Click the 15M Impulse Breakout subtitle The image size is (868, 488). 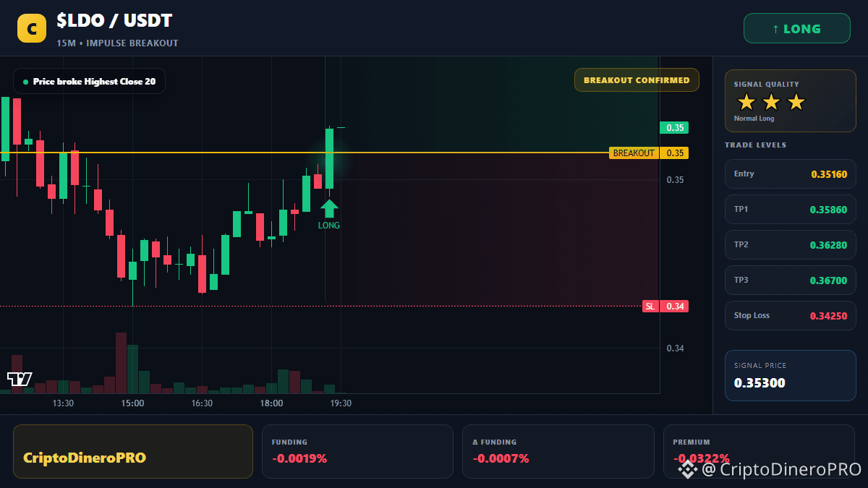(117, 43)
